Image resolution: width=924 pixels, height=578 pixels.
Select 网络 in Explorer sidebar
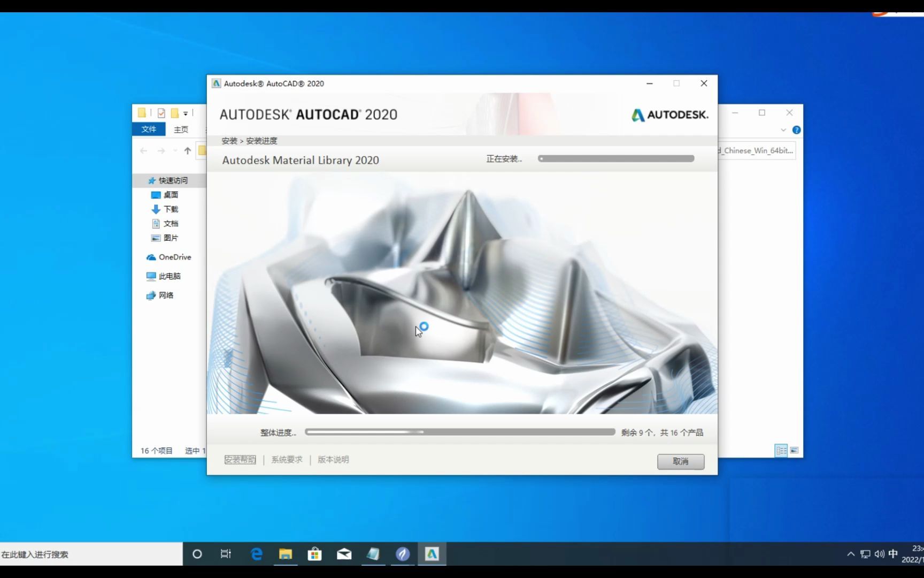coord(159,295)
